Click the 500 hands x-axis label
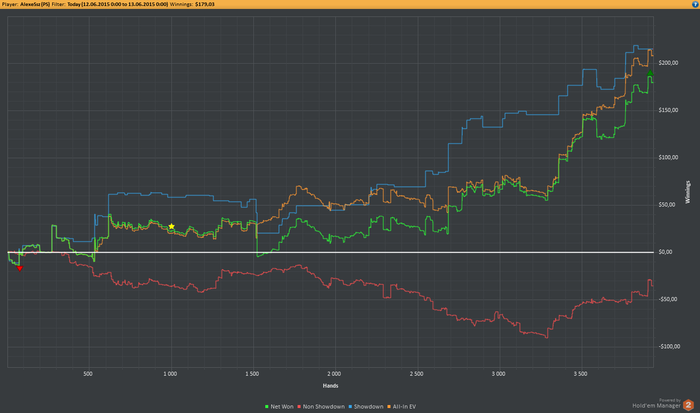 pos(88,374)
